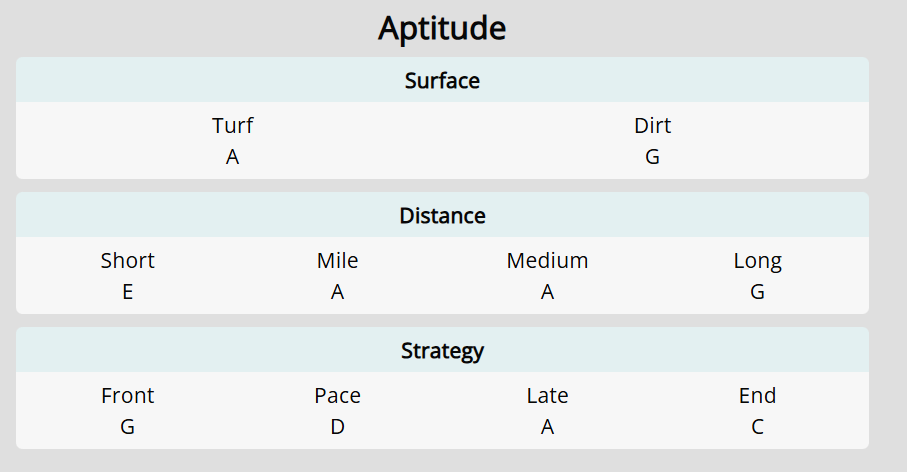The width and height of the screenshot is (907, 472).
Task: Select the Mile distance label
Action: click(x=337, y=261)
